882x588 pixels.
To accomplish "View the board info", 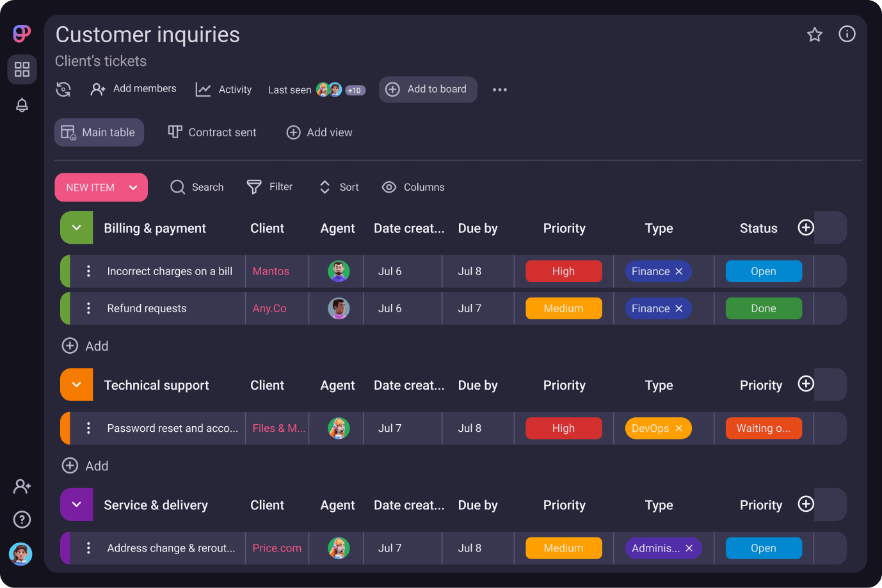I will point(847,34).
